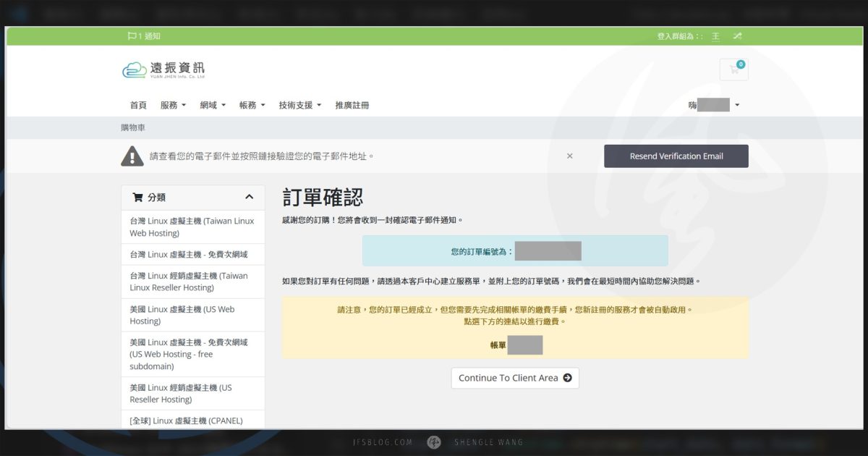Click the 遠振資訊 company logo
Screen dimensions: 868x456
point(163,68)
